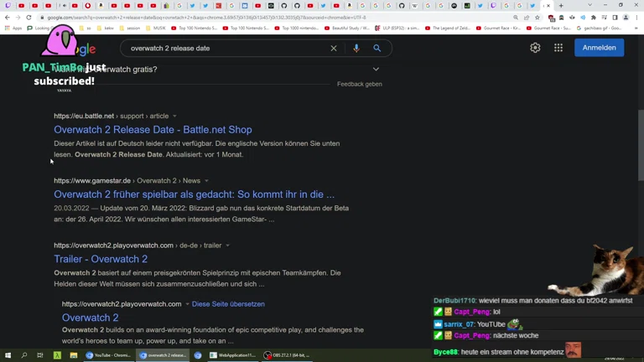Open dropdown next to battle.net support article URL
Image resolution: width=644 pixels, height=362 pixels.
[174, 116]
